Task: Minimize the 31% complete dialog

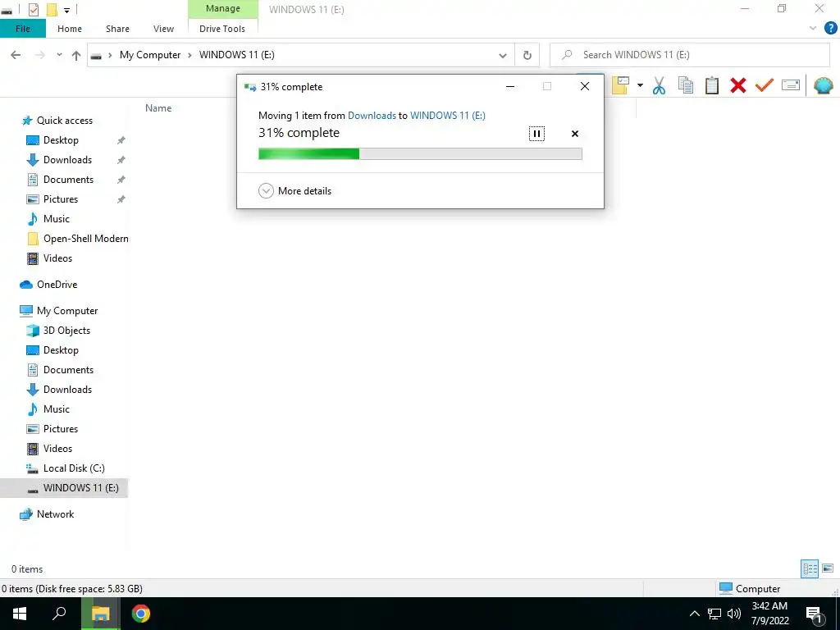Action: pyautogui.click(x=510, y=86)
